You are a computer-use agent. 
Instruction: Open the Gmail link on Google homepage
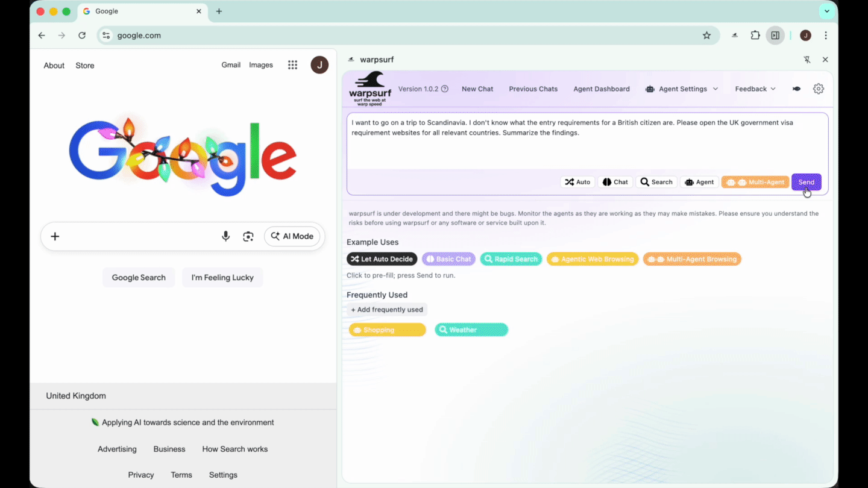point(231,64)
